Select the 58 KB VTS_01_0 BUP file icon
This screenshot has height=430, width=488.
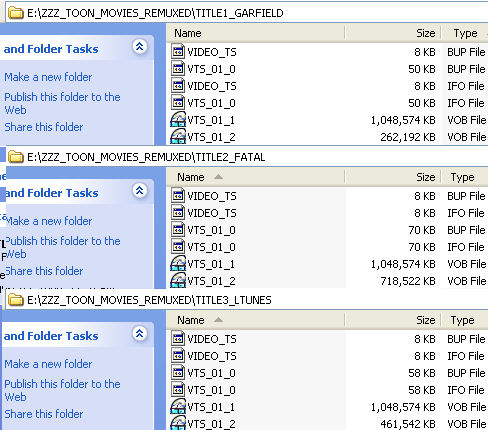point(178,373)
